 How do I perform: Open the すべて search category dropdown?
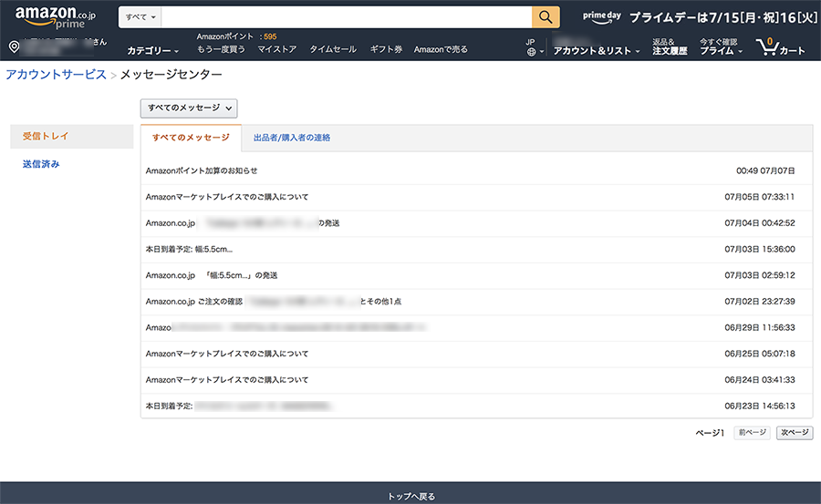tap(140, 16)
